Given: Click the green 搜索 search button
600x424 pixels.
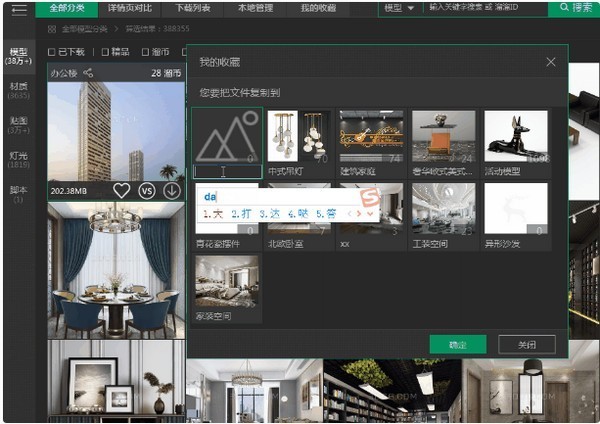Looking at the screenshot, I should [x=574, y=8].
